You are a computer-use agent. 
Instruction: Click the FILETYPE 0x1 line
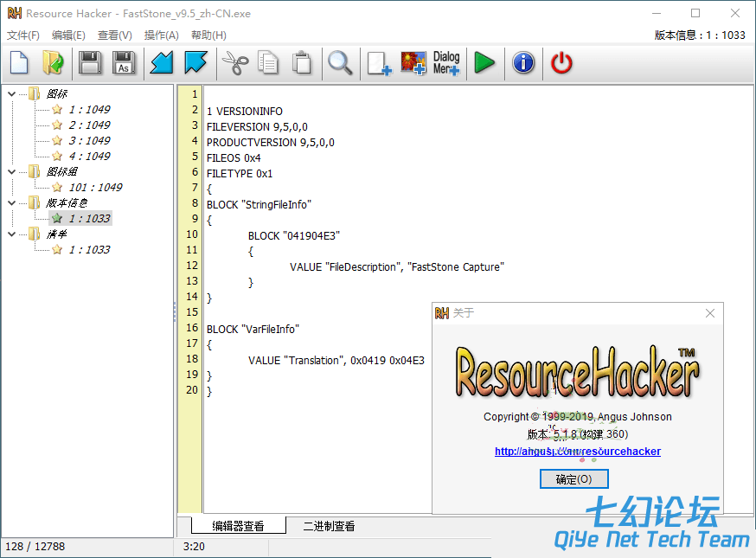(240, 174)
